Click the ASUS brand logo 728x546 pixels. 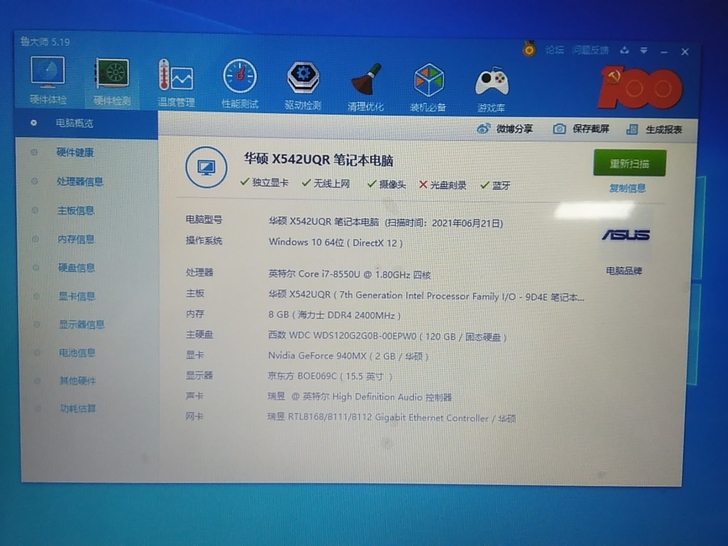pyautogui.click(x=625, y=235)
